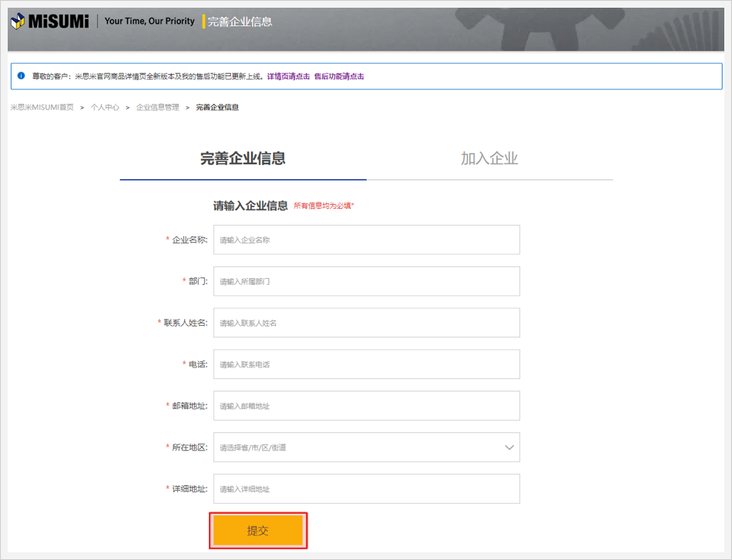This screenshot has width=732, height=560.
Task: Focus the 邮箱地址 field
Action: pyautogui.click(x=366, y=406)
